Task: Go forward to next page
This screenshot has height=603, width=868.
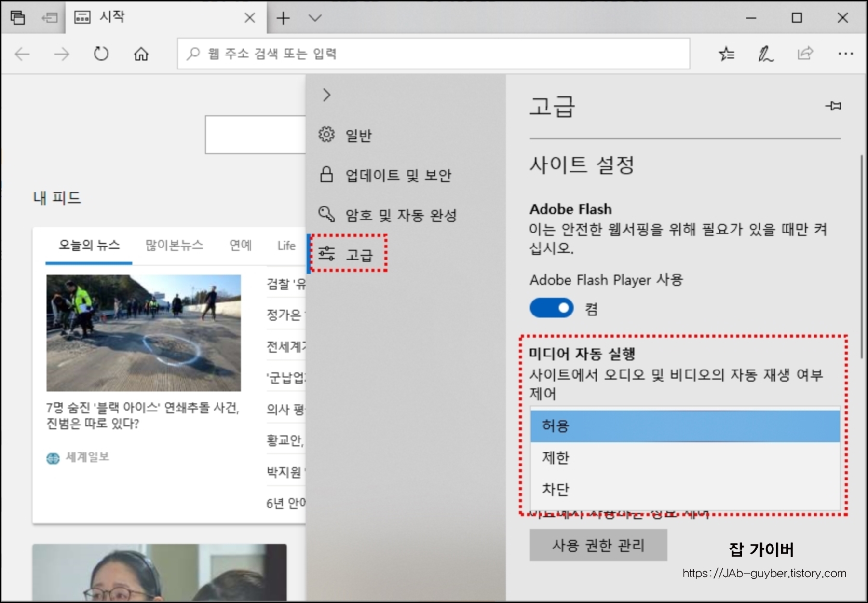Action: point(62,54)
